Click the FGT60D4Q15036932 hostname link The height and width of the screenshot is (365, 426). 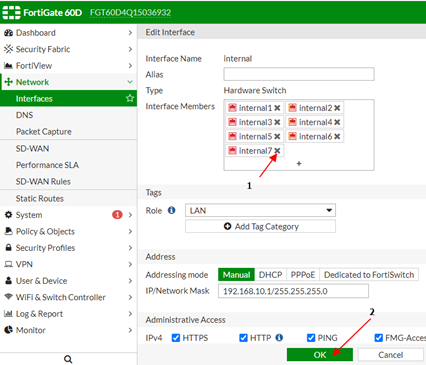click(130, 13)
